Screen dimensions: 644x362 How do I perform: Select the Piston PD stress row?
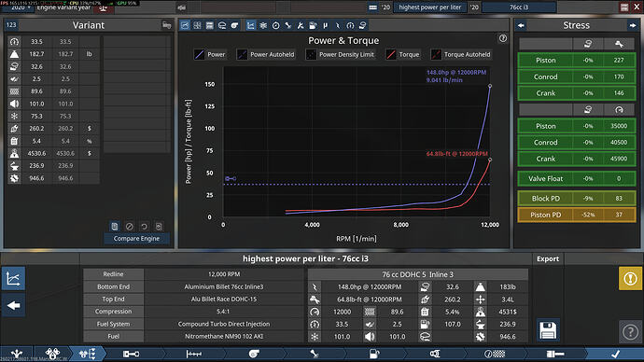[x=577, y=215]
